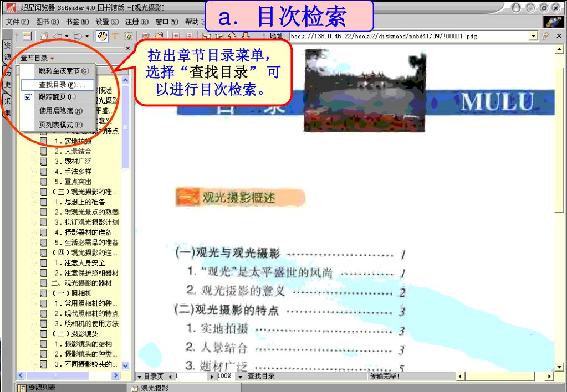Open the Back history dropdown arrow
This screenshot has width=567, height=392.
[67, 37]
